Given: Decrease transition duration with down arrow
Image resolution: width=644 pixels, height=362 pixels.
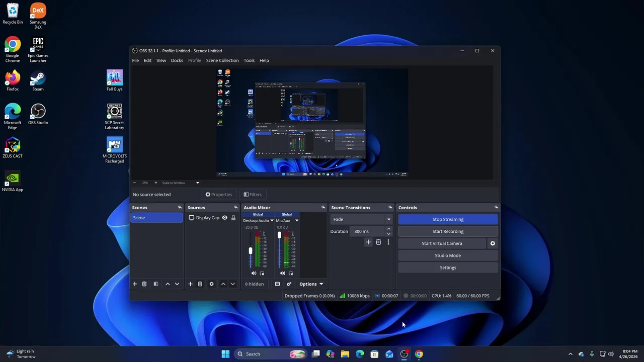Looking at the screenshot, I should (388, 234).
